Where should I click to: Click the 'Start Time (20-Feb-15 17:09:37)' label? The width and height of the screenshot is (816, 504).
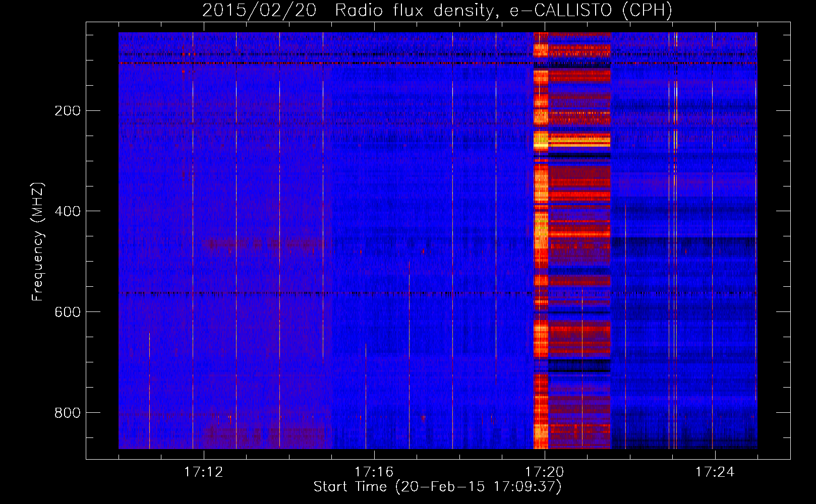coord(437,486)
